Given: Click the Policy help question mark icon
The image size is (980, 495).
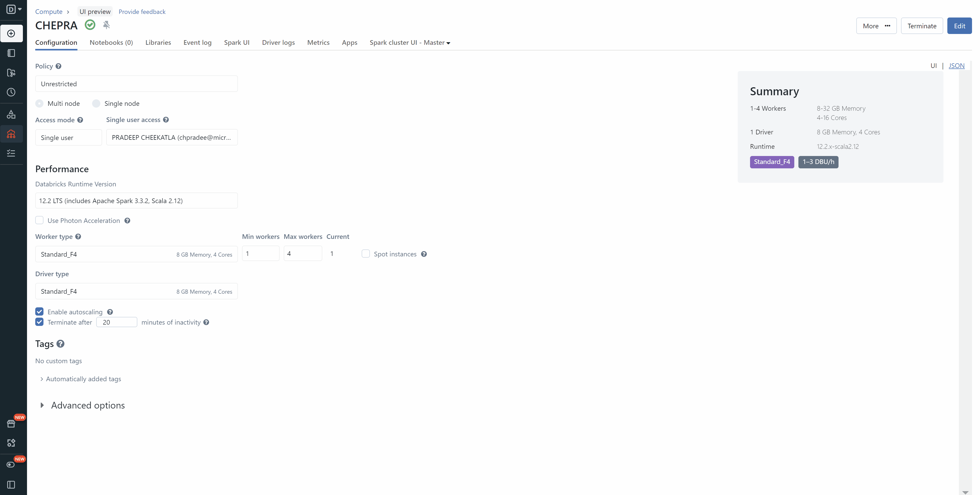Looking at the screenshot, I should [58, 66].
